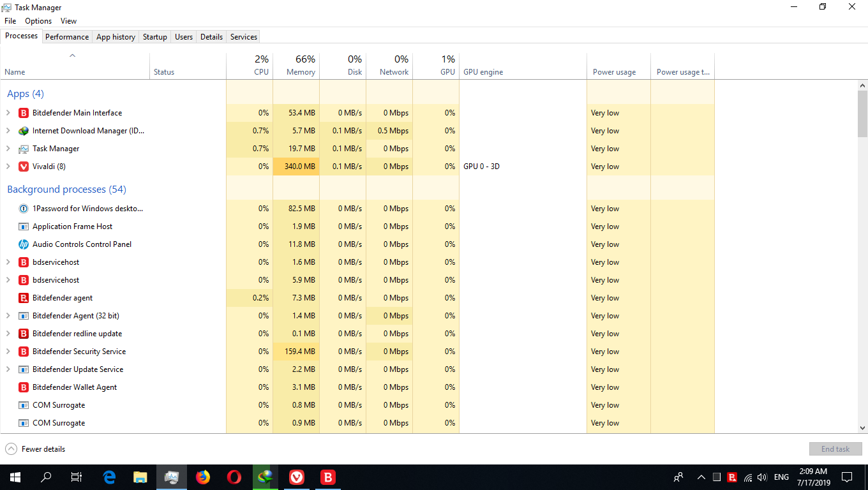Viewport: 868px width, 490px height.
Task: Select the COM Surrogate 0.8 MB row
Action: 59,405
